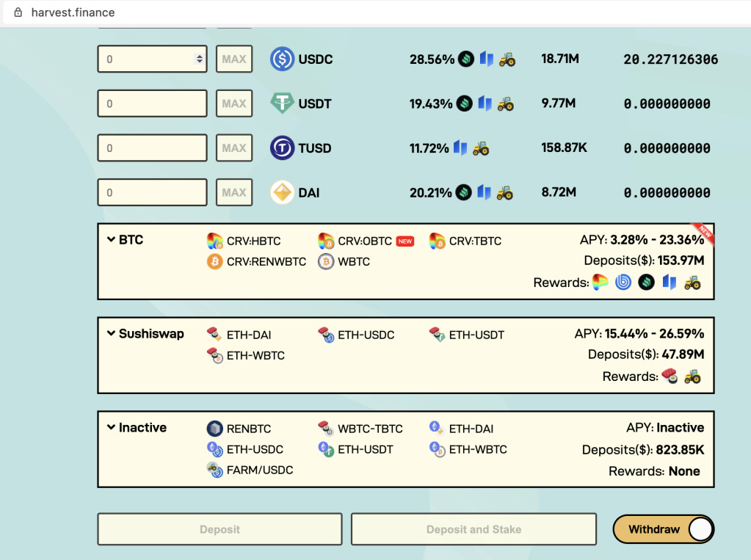Click MAX button for TUSD
This screenshot has height=560, width=751.
coord(234,148)
